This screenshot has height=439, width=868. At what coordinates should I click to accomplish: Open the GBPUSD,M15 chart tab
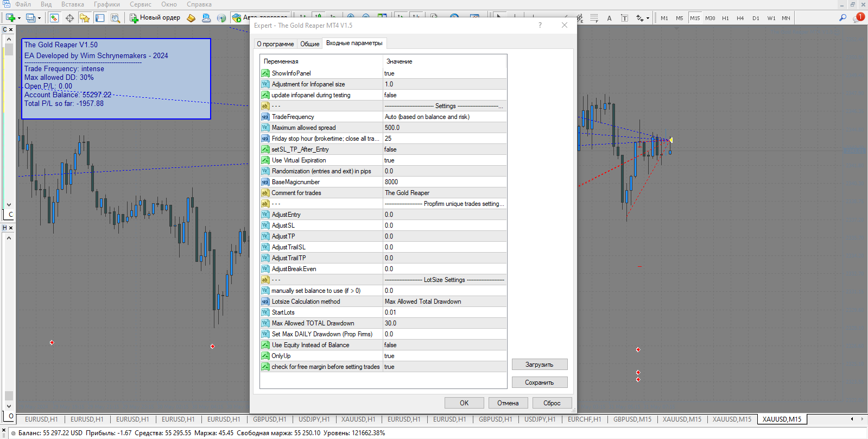(632, 419)
